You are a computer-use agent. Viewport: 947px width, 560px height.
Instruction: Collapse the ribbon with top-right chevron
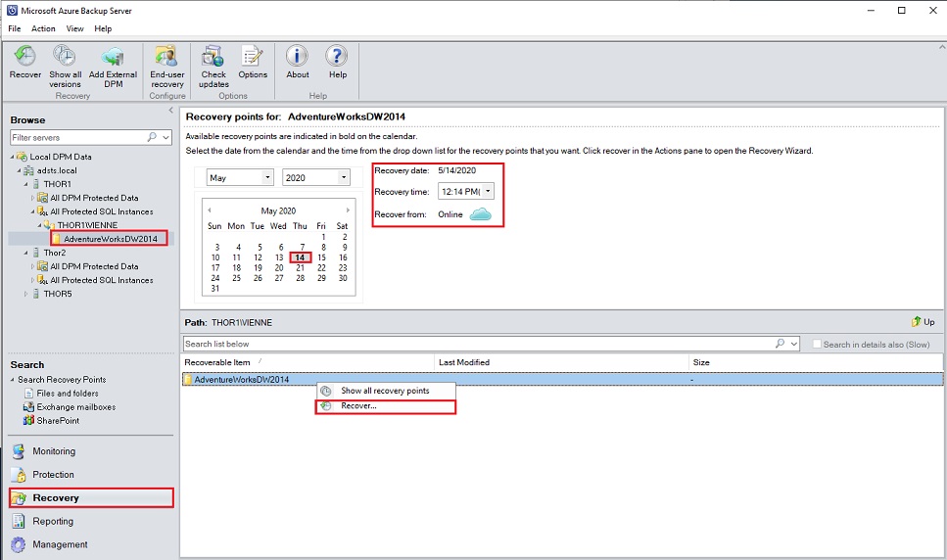[941, 46]
